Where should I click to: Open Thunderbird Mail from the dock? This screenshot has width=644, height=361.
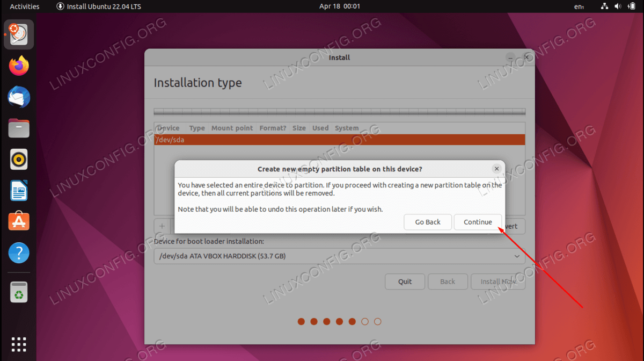[x=19, y=97]
